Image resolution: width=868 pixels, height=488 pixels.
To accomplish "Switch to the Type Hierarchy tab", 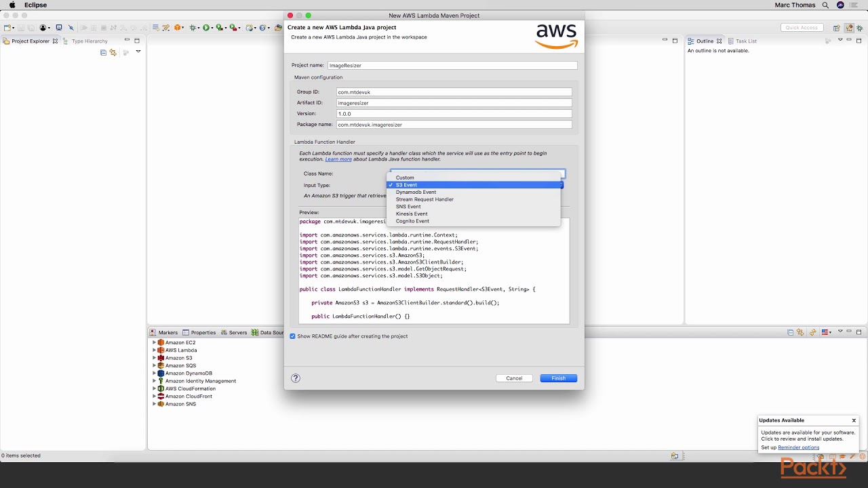I will point(85,41).
